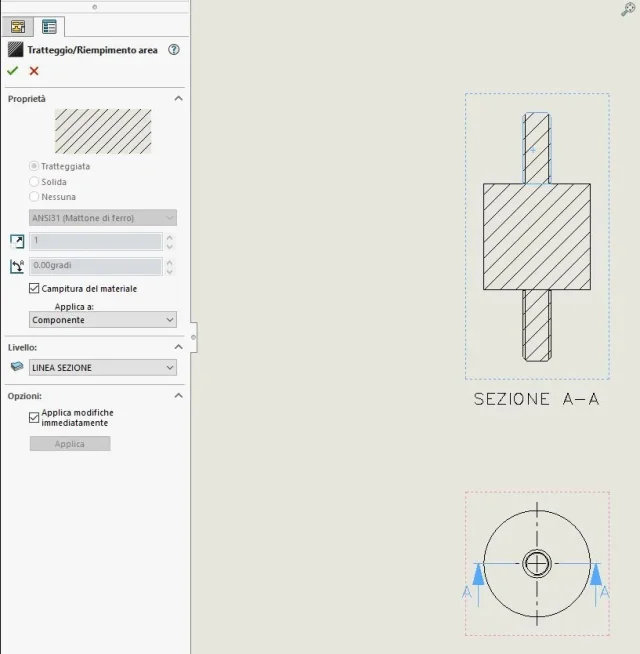640x654 pixels.
Task: Select the Solida radio option
Action: 34,181
